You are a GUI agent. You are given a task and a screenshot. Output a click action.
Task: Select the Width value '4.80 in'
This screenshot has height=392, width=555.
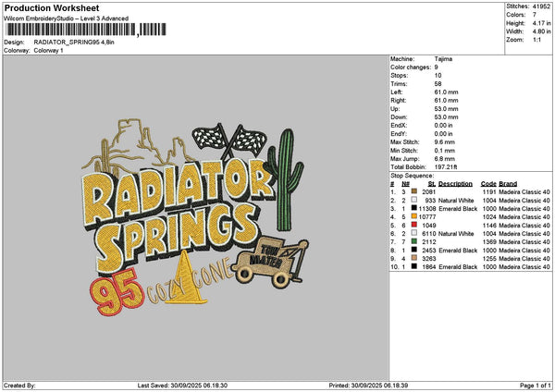point(541,31)
